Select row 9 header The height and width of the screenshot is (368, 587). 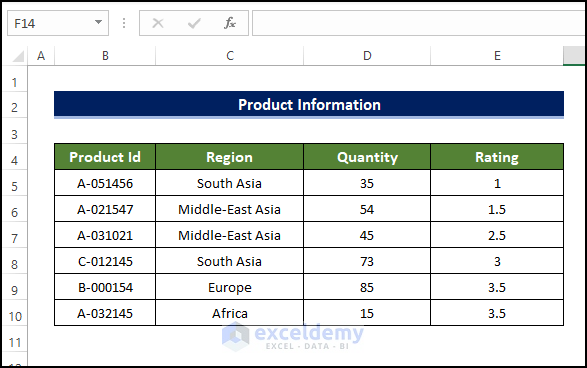coord(15,290)
